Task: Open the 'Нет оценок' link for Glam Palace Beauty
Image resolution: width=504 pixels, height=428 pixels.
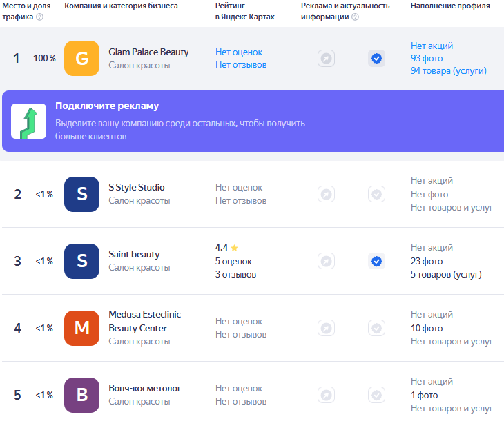Action: 239,52
